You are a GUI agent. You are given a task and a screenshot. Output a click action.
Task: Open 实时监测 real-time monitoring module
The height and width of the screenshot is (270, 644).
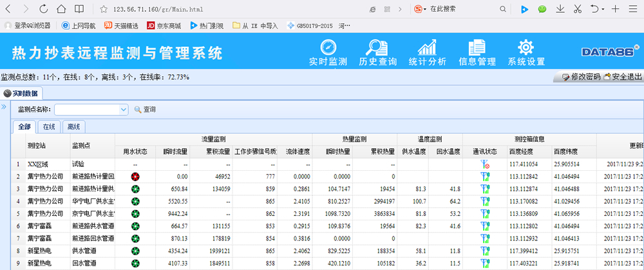[x=328, y=53]
